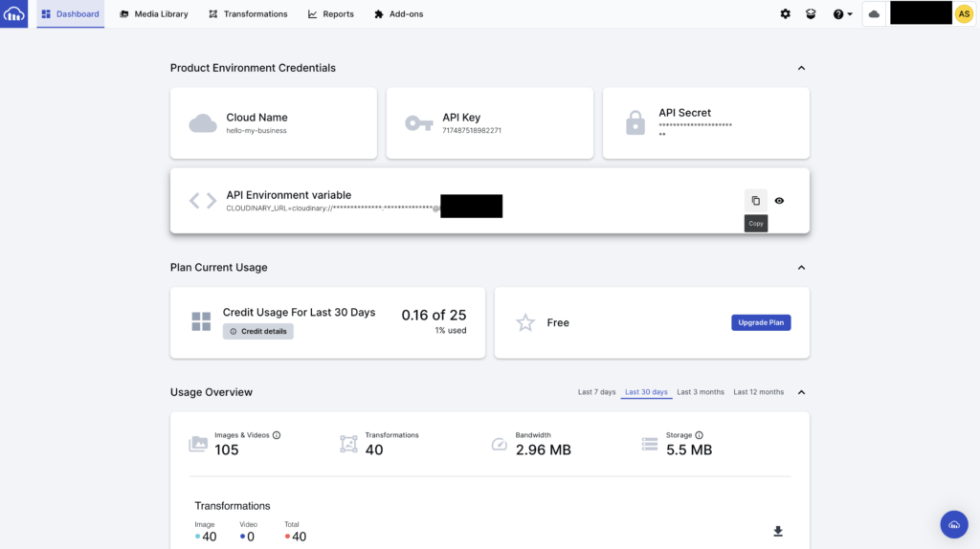Screen dimensions: 980x549
Task: Click the Cloudinary logo in top corner
Action: pyautogui.click(x=13, y=13)
